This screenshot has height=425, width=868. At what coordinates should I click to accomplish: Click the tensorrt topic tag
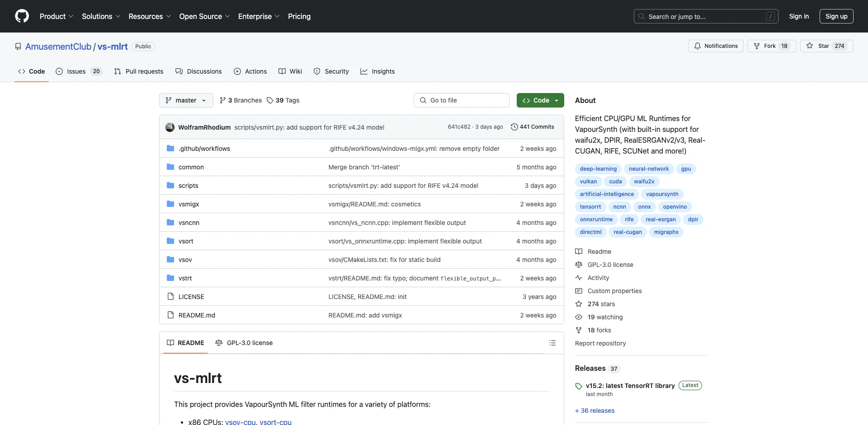click(x=590, y=207)
